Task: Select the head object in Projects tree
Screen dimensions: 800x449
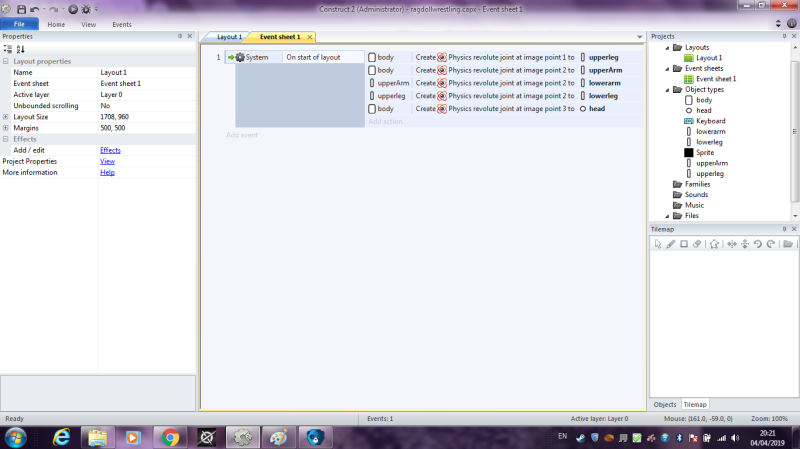Action: tap(703, 111)
